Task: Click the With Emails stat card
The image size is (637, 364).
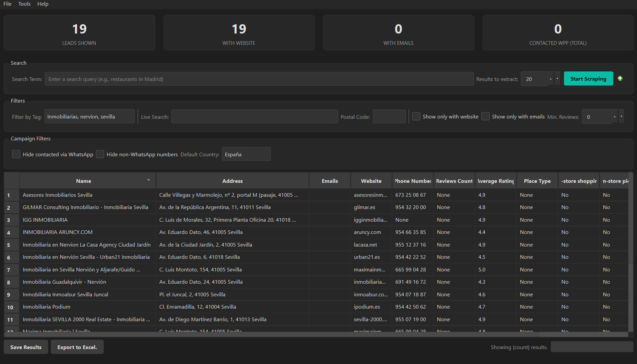Action: click(398, 33)
